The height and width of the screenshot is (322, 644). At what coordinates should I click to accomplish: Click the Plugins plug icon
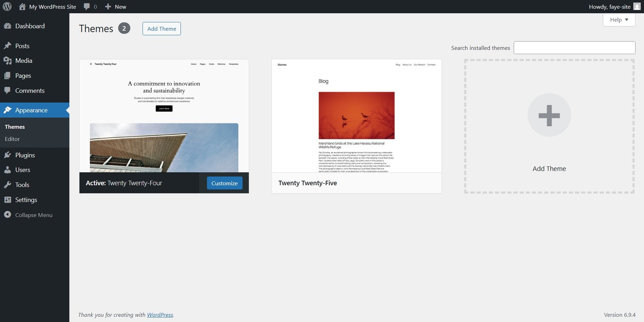tap(7, 155)
